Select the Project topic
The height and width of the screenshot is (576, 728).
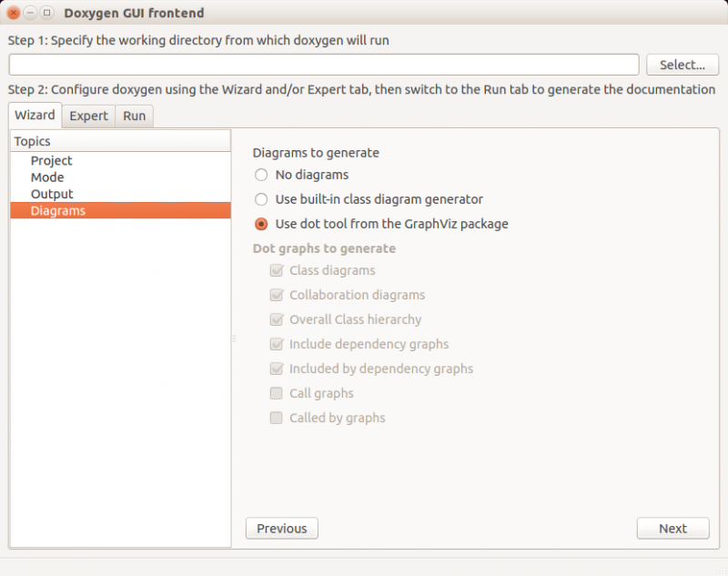click(x=51, y=161)
